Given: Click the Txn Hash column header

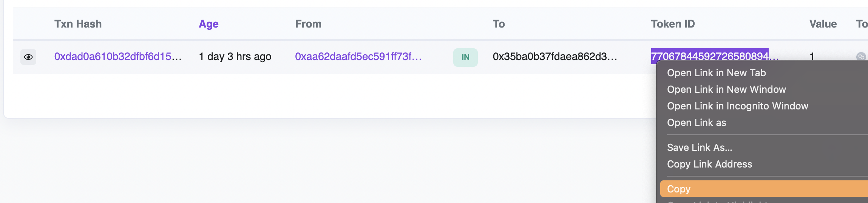Looking at the screenshot, I should [x=78, y=24].
